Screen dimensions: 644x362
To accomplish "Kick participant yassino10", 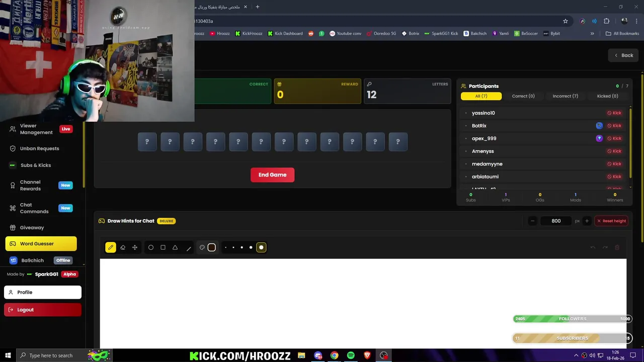I will (x=614, y=113).
